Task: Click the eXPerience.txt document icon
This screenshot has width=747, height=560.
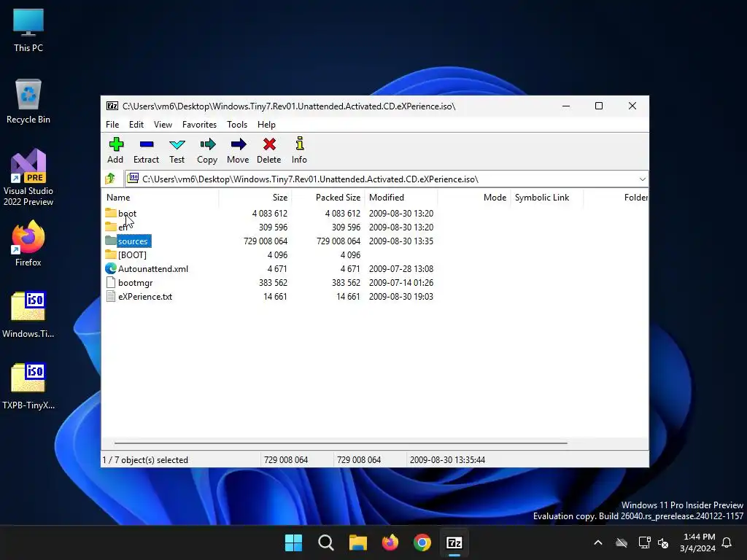Action: [x=111, y=296]
